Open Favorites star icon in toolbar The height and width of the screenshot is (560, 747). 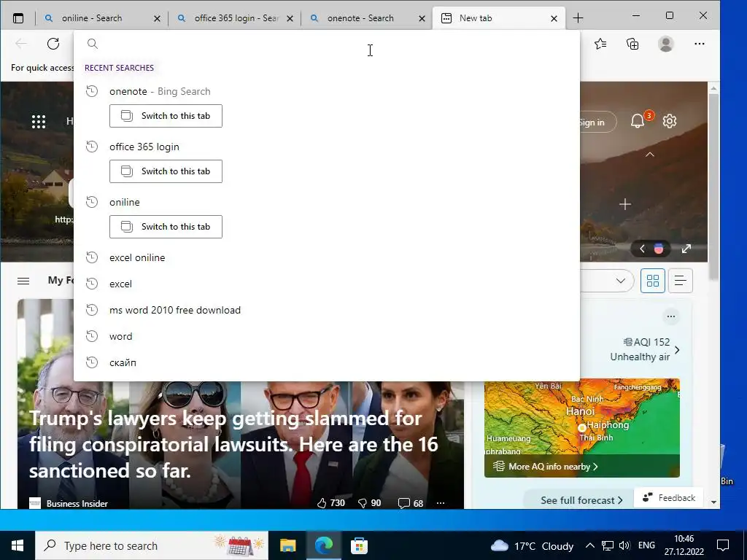600,44
